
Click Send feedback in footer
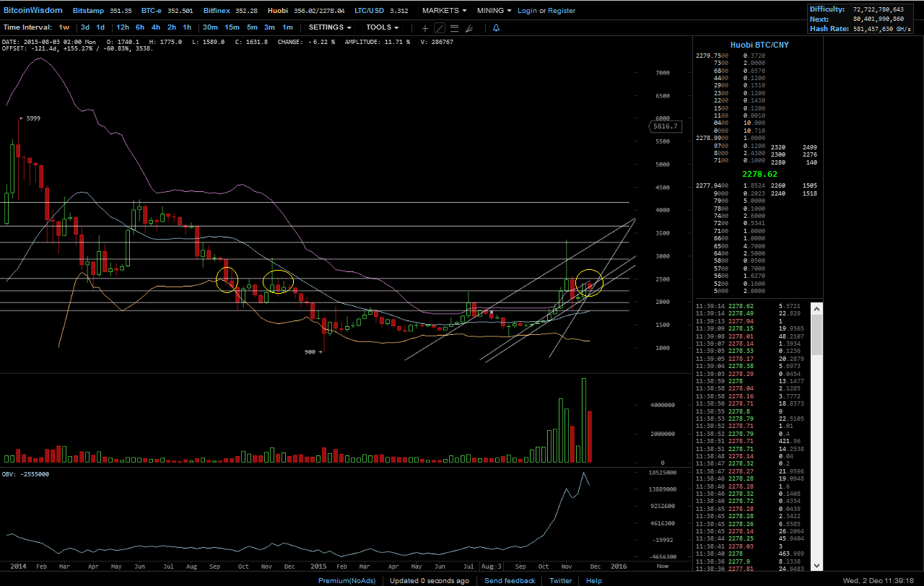click(x=510, y=581)
